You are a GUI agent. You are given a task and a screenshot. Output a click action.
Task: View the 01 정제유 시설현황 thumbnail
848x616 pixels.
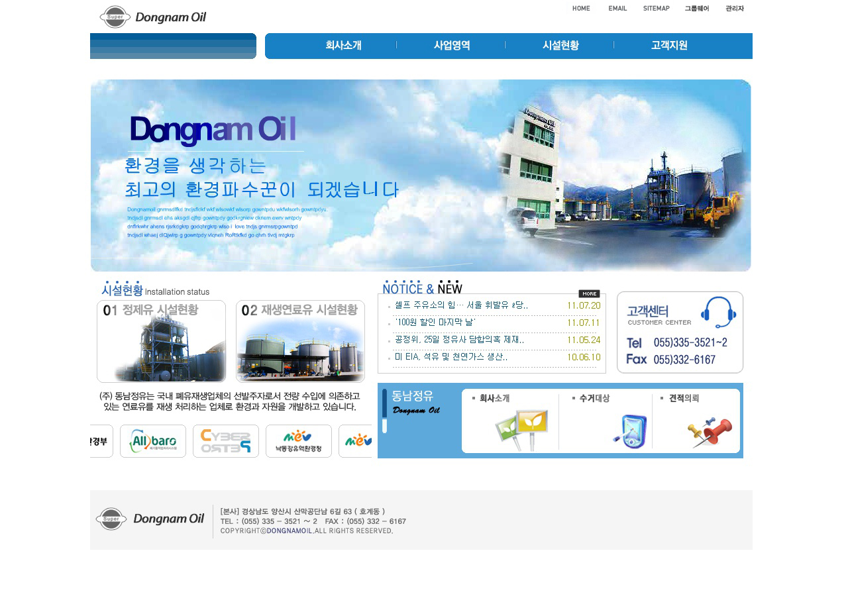tap(161, 342)
